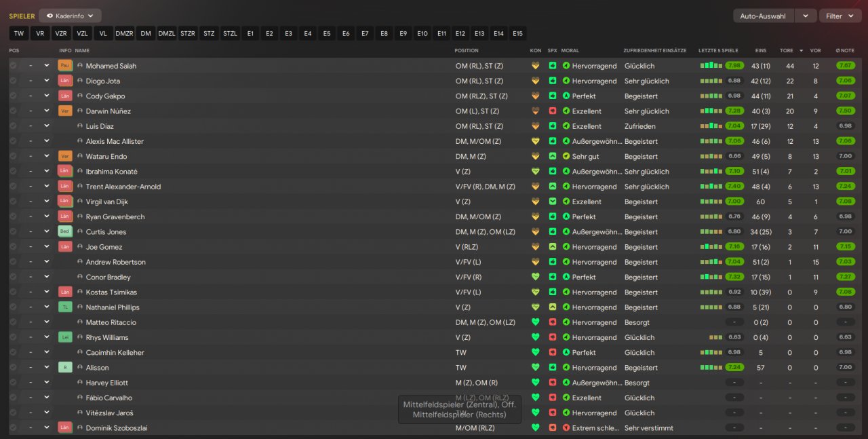The image size is (868, 439).
Task: Click Curtis Jones's 34 (25) appearances value
Action: coord(761,232)
